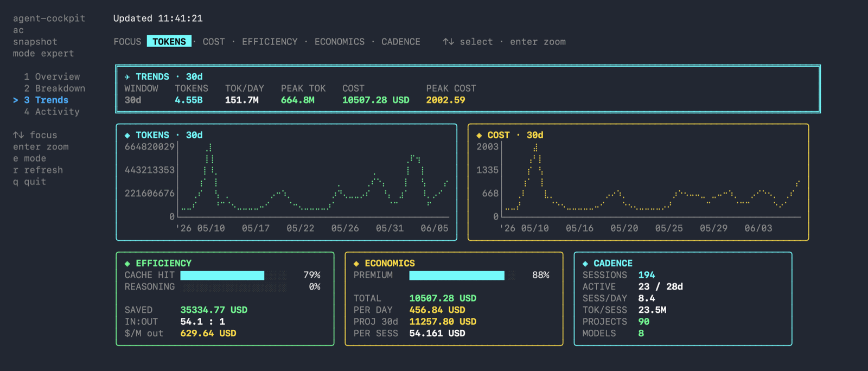Click the 05/25 date on cost chart
This screenshot has width=868, height=371.
tap(669, 228)
